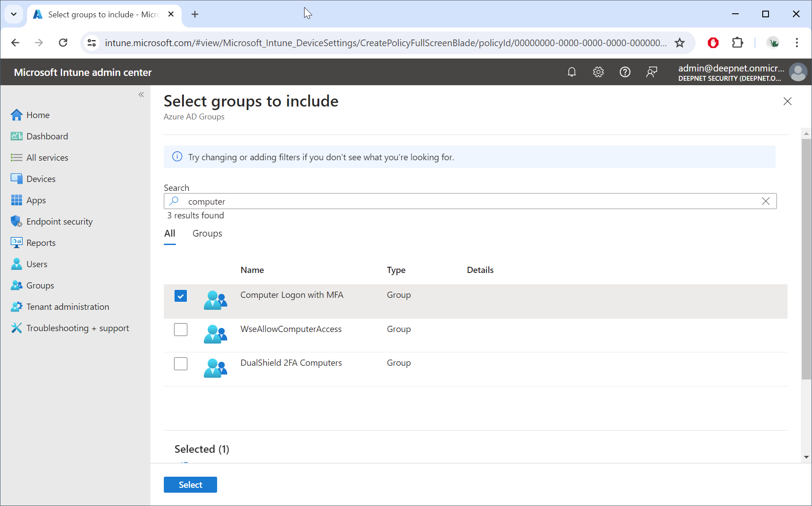Open the Devices menu item
This screenshot has height=506, width=812.
[x=41, y=179]
